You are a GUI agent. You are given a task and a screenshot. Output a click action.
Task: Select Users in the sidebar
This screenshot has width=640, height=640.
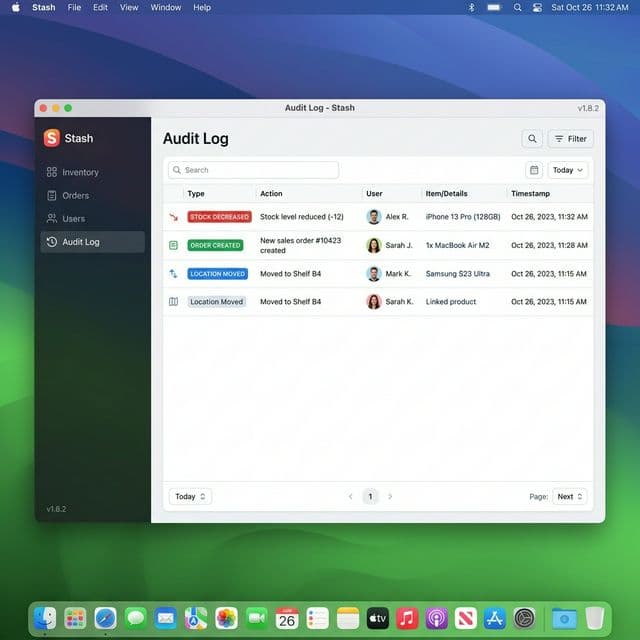point(73,219)
